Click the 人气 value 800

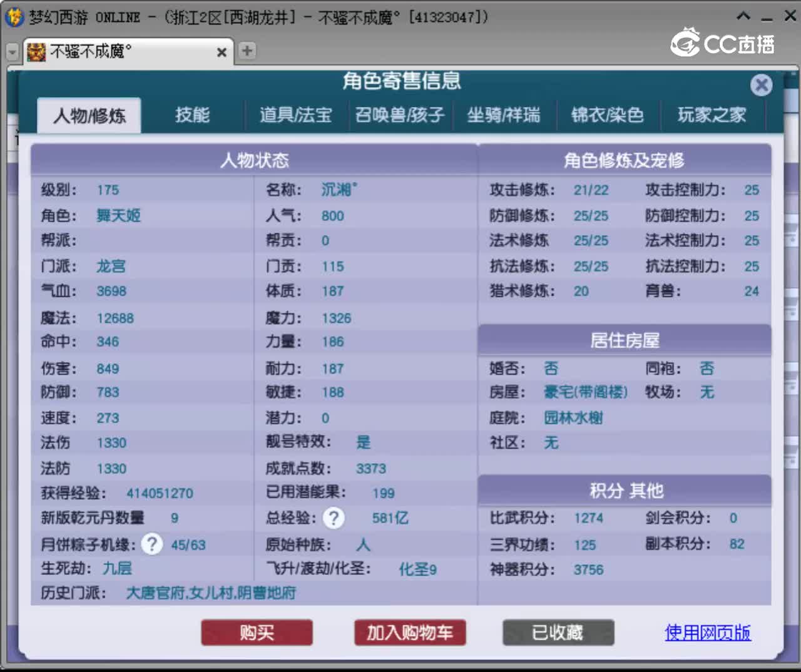coord(333,216)
